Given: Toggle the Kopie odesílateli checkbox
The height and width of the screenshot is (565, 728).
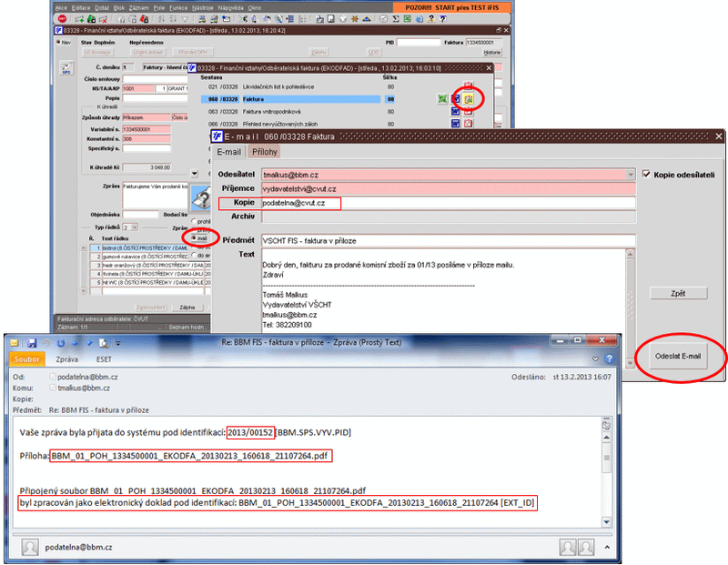Looking at the screenshot, I should tap(646, 174).
